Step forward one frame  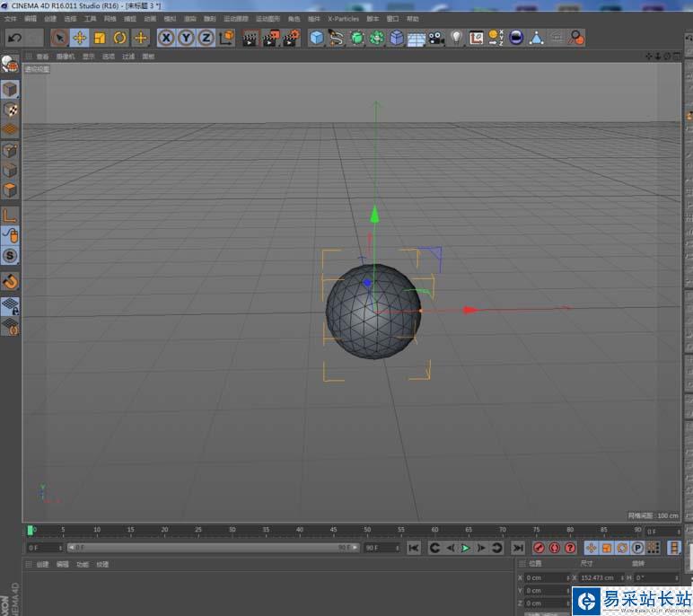click(x=481, y=548)
